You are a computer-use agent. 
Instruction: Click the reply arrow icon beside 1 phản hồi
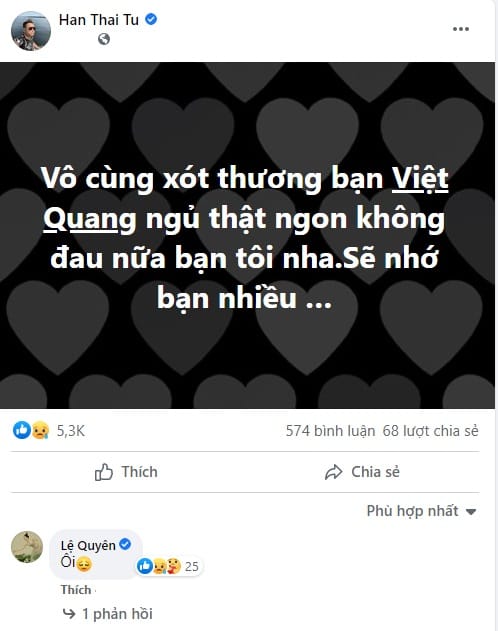69,614
